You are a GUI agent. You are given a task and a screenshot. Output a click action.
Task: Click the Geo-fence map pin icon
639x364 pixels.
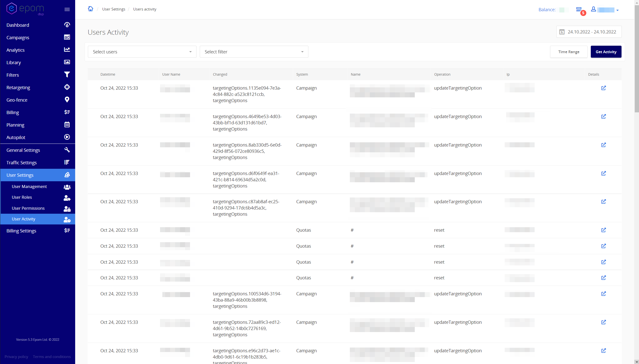coord(67,100)
